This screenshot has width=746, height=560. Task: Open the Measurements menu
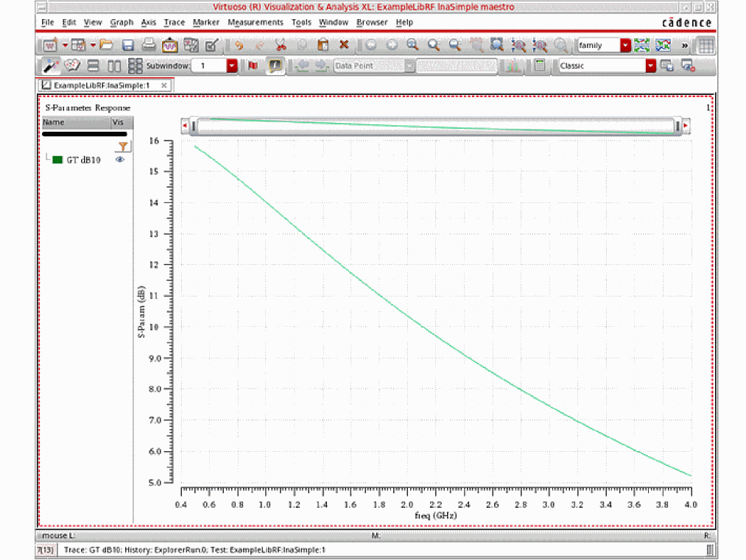click(255, 23)
